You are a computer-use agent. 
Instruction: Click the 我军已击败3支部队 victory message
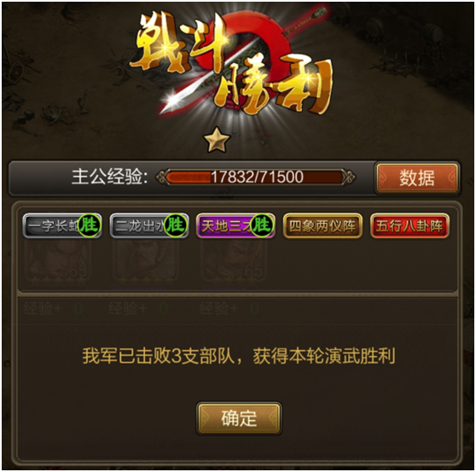(x=239, y=356)
